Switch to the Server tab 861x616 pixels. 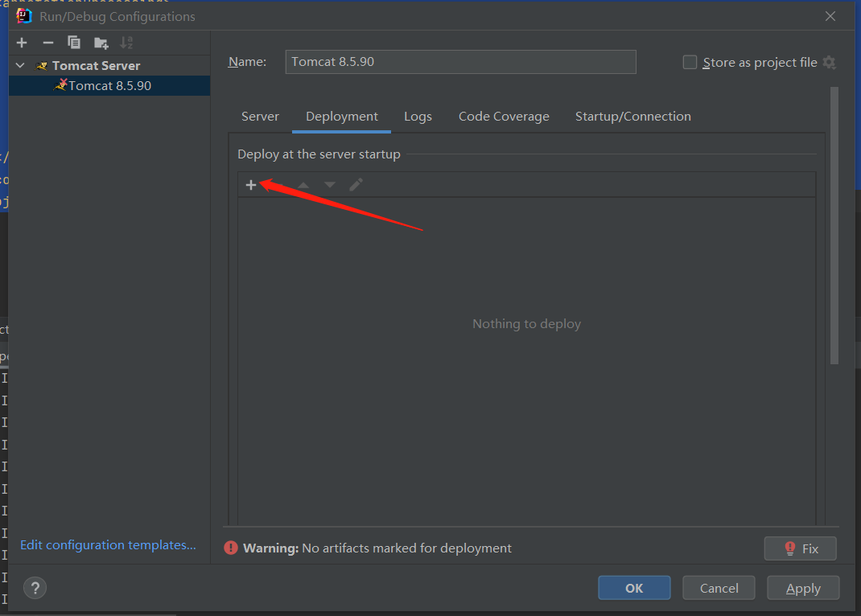[260, 117]
